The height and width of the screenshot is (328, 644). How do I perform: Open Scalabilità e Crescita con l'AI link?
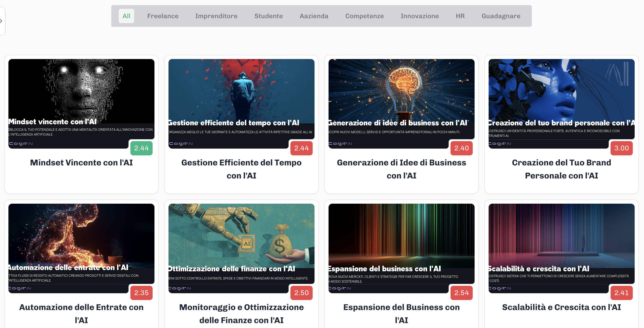(x=561, y=307)
